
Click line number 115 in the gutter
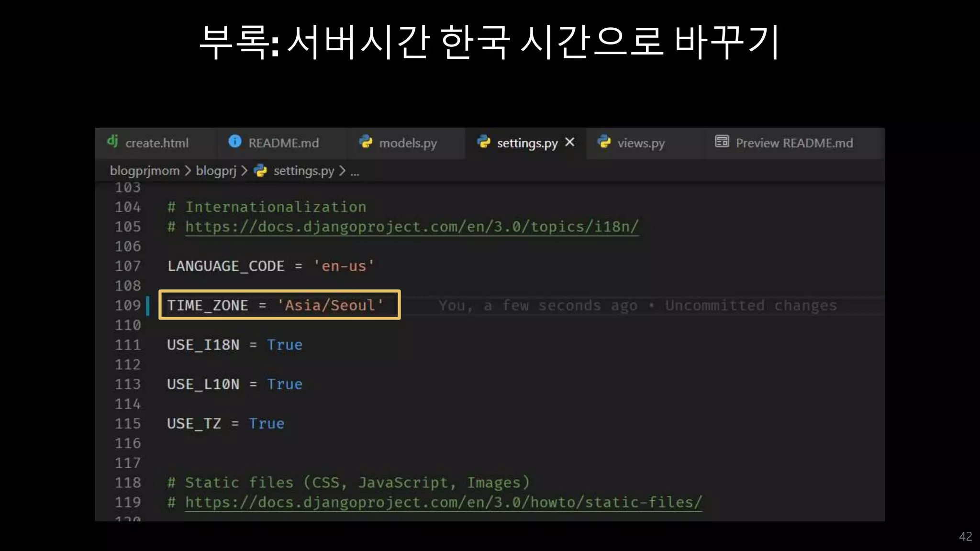tap(128, 423)
